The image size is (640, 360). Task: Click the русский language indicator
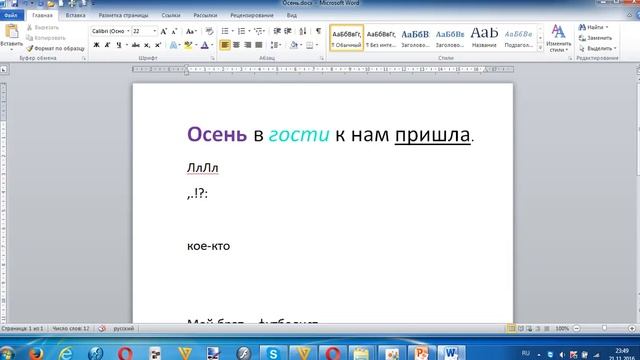click(x=124, y=328)
